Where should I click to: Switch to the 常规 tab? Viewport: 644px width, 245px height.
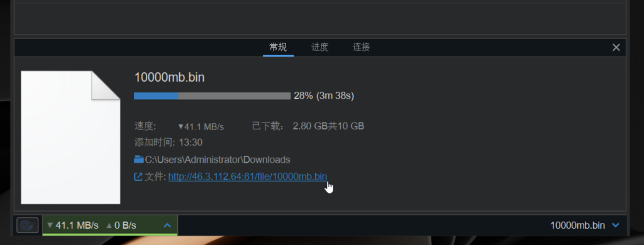(278, 47)
